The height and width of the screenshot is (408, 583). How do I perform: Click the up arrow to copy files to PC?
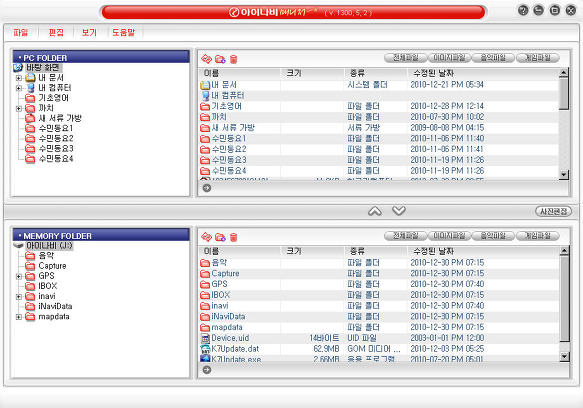pos(375,211)
